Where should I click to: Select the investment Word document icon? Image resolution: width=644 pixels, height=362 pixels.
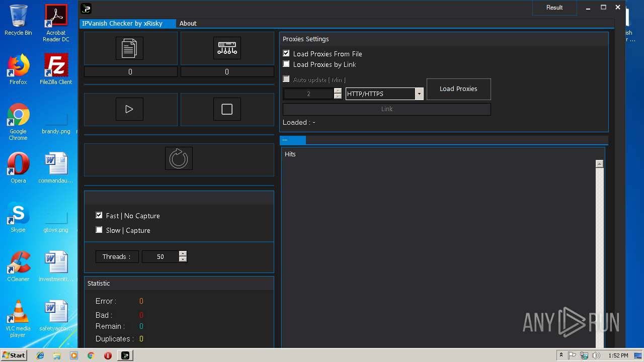pos(56,266)
